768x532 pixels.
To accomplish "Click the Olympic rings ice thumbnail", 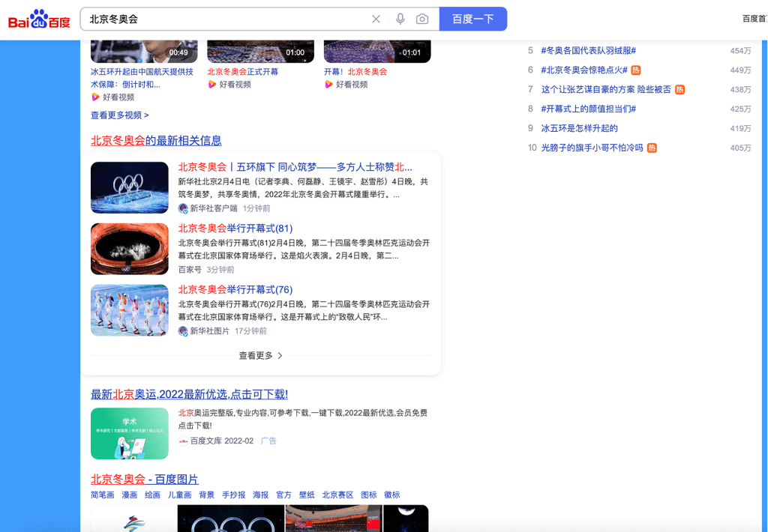I will pyautogui.click(x=129, y=187).
